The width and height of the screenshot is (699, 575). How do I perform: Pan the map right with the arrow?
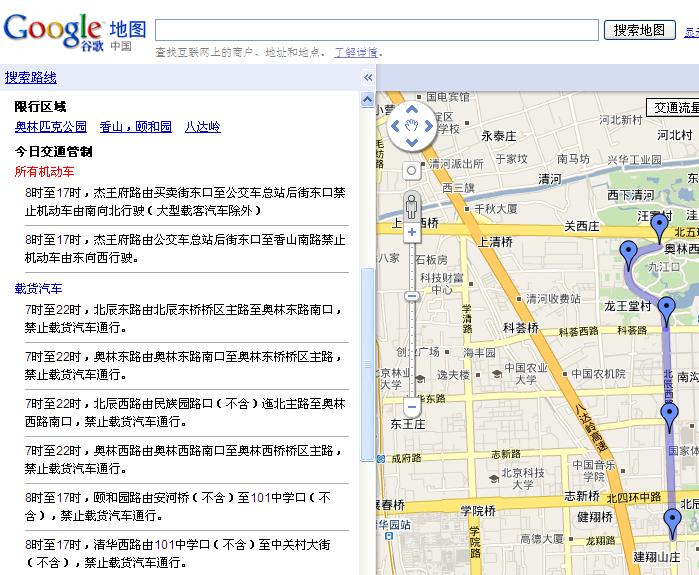pos(429,126)
